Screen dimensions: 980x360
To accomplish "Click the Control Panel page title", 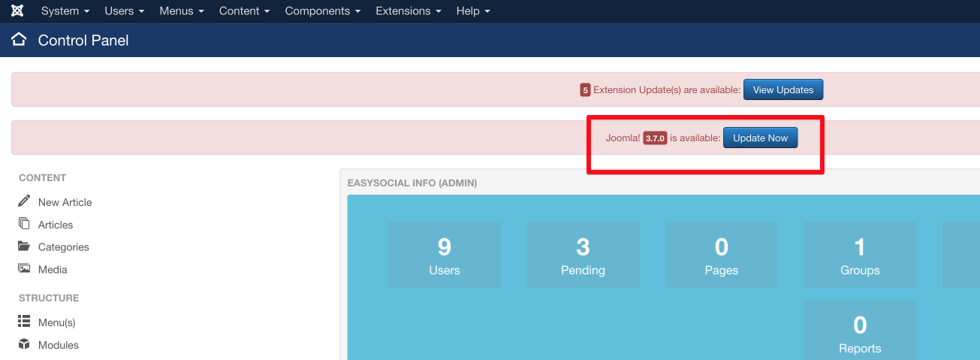I will [83, 41].
